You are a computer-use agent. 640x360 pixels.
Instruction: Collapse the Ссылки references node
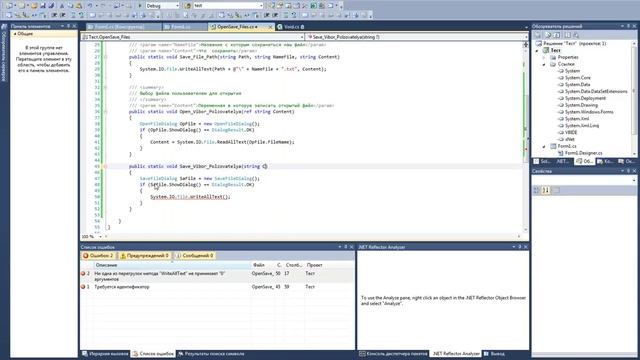click(544, 64)
